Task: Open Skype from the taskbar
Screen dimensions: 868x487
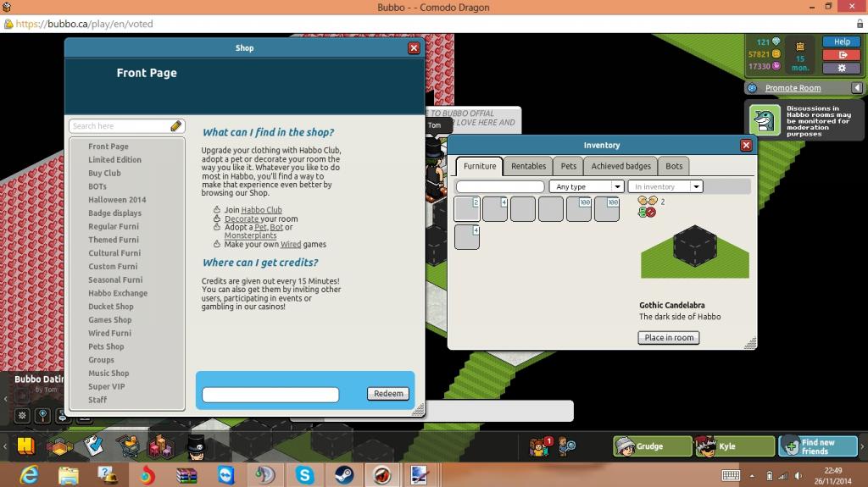Action: [304, 475]
